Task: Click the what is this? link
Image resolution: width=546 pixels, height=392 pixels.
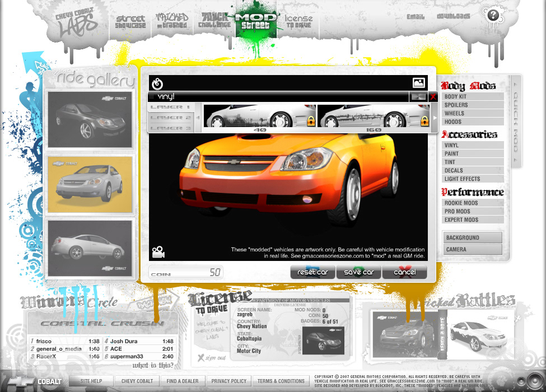Action: point(152,365)
